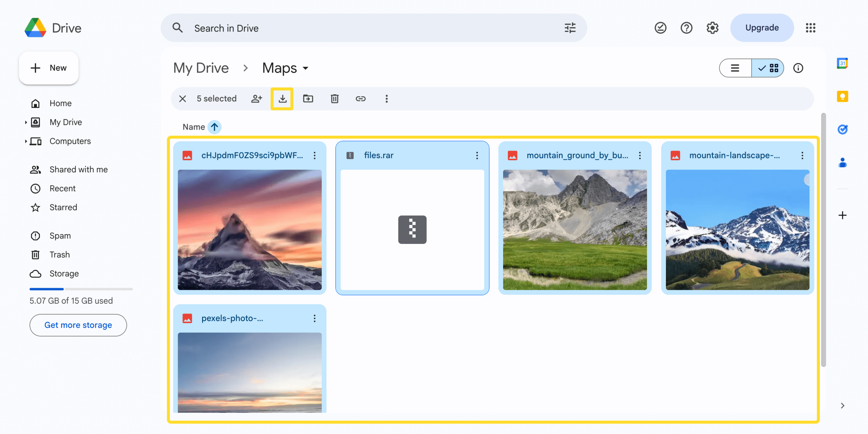Open the Starred section
The width and height of the screenshot is (868, 434).
tap(63, 207)
